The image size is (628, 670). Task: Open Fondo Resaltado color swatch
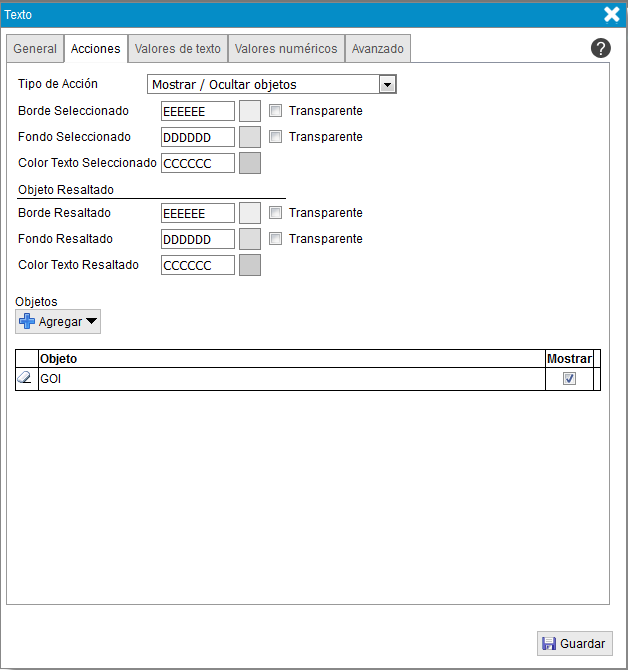point(250,239)
